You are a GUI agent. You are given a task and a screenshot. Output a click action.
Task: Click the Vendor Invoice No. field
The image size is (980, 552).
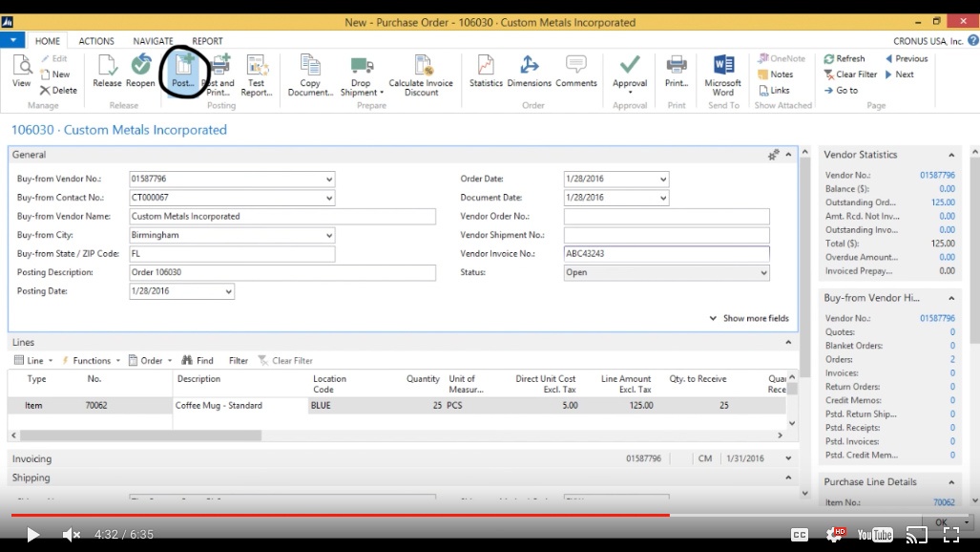point(666,254)
